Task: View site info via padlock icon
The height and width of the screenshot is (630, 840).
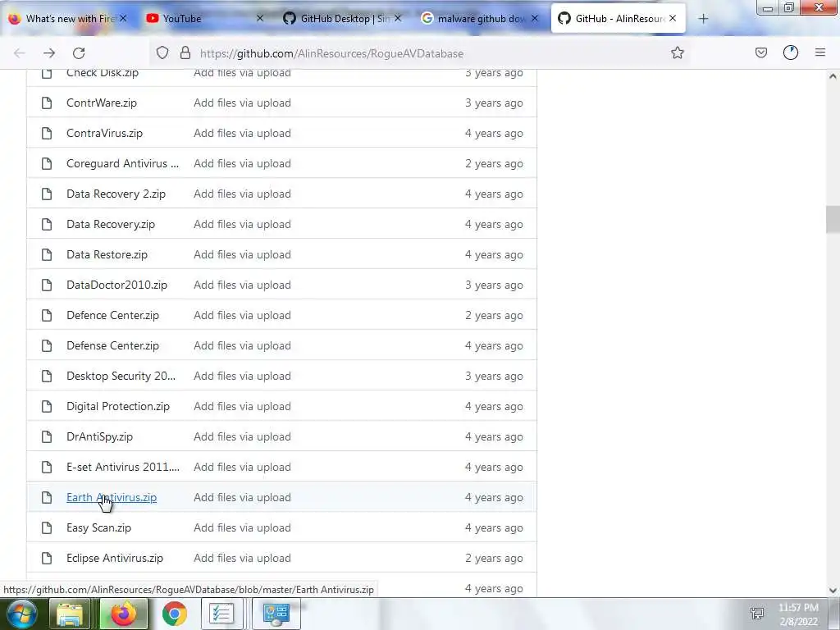Action: [185, 53]
